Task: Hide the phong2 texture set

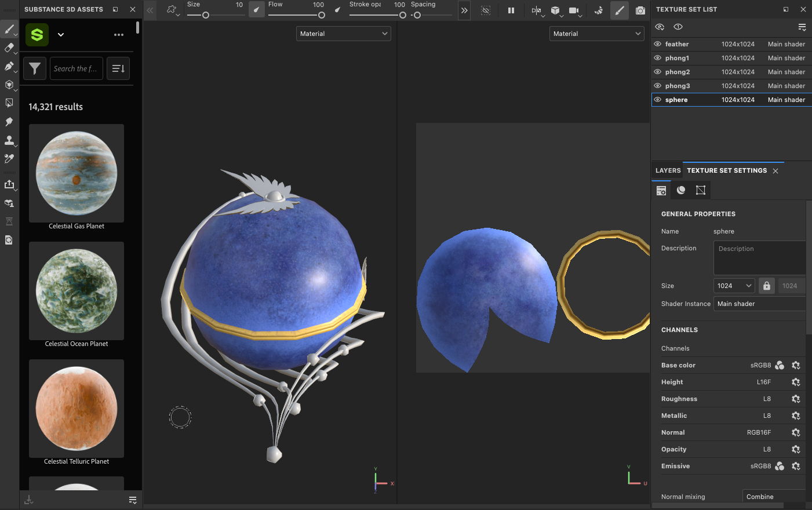Action: pos(657,72)
